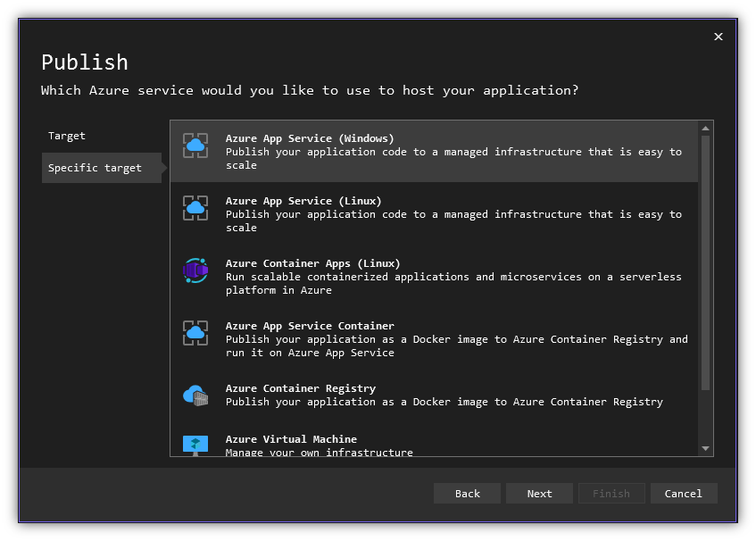The image size is (756, 541).
Task: Click the disabled Finish button
Action: 611,494
